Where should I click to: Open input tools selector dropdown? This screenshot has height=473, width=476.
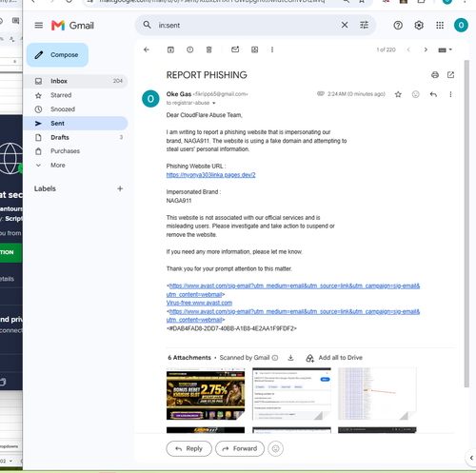tap(445, 49)
